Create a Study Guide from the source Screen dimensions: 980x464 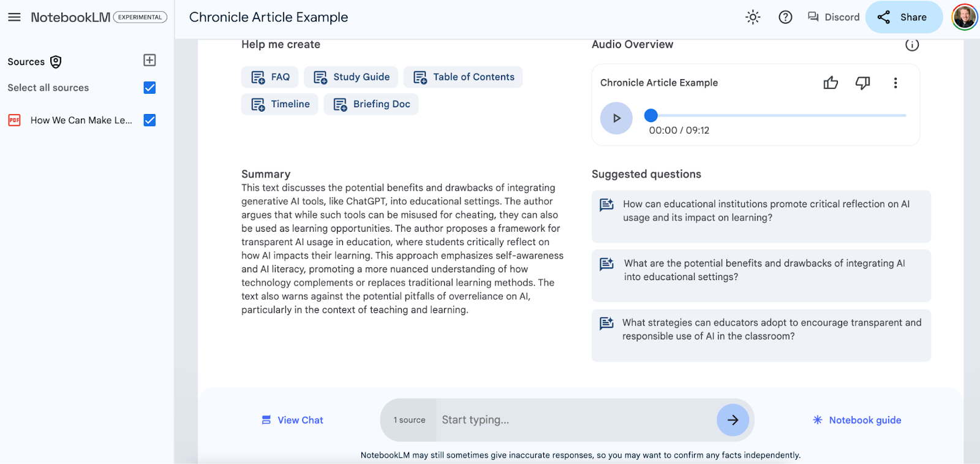tap(351, 77)
